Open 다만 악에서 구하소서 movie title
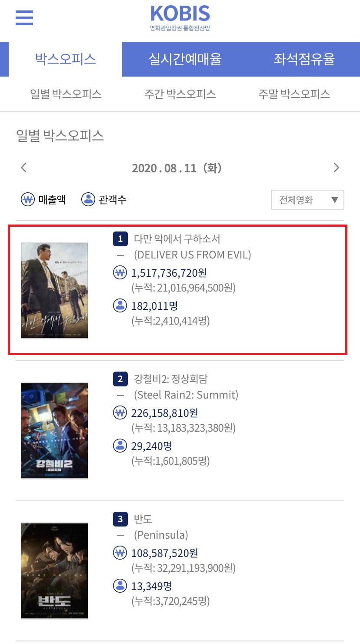This screenshot has height=644, width=360. click(x=177, y=238)
